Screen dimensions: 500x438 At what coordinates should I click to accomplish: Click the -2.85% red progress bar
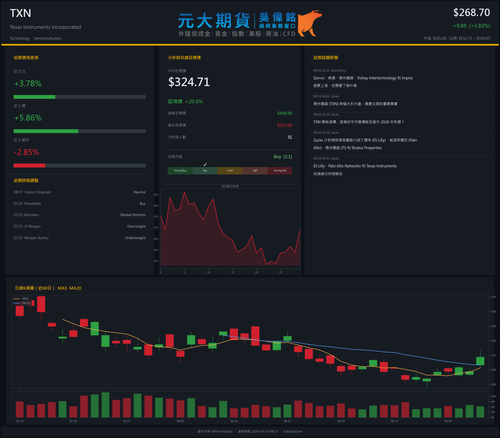pyautogui.click(x=79, y=166)
